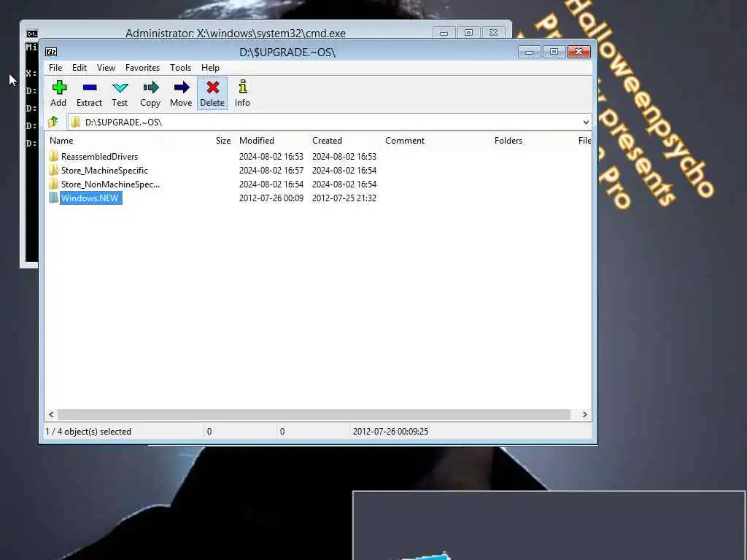
Task: Sort by the partially visible File column
Action: [584, 141]
